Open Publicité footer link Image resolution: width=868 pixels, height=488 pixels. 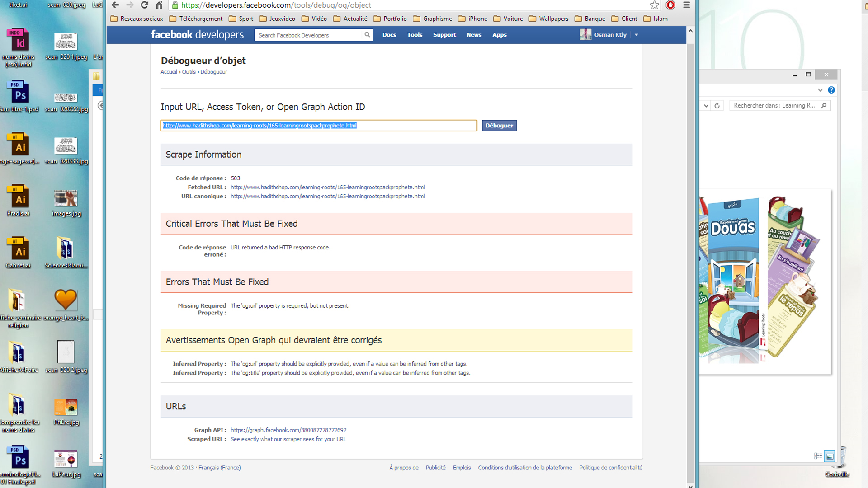coord(435,468)
